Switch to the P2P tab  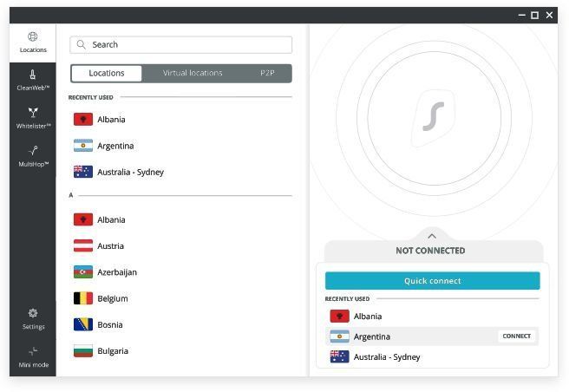tap(267, 74)
